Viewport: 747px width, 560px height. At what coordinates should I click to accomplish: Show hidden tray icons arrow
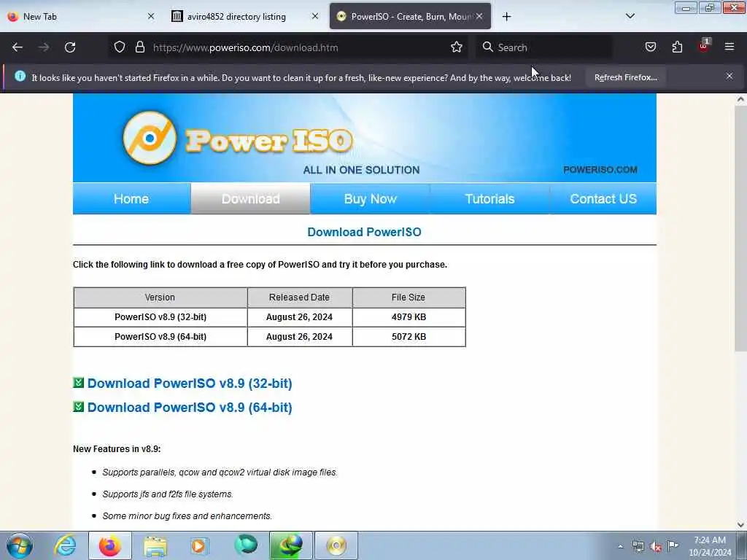(x=620, y=547)
